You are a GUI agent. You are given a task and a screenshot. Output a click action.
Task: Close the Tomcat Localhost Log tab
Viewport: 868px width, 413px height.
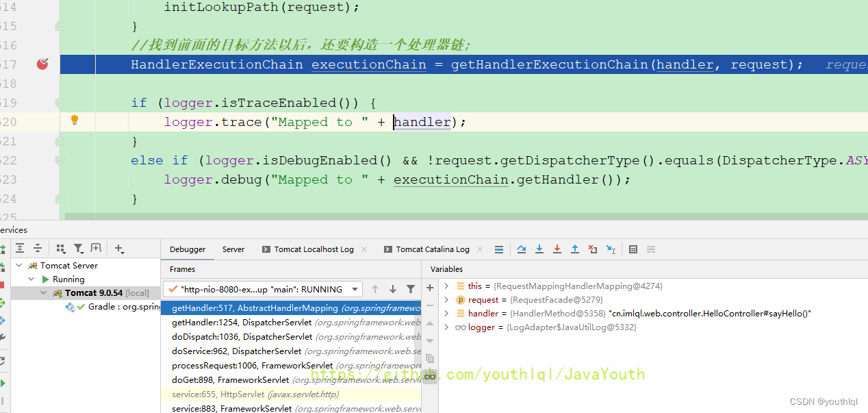point(364,249)
